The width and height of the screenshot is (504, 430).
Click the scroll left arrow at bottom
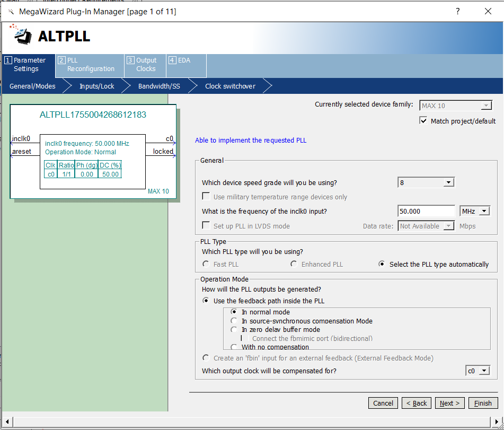pos(7,422)
